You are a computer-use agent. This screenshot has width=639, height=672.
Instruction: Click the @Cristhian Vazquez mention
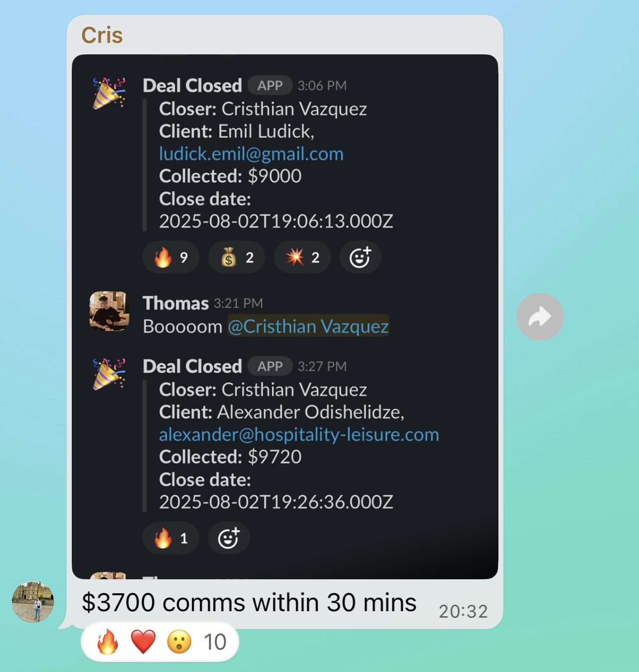point(308,326)
